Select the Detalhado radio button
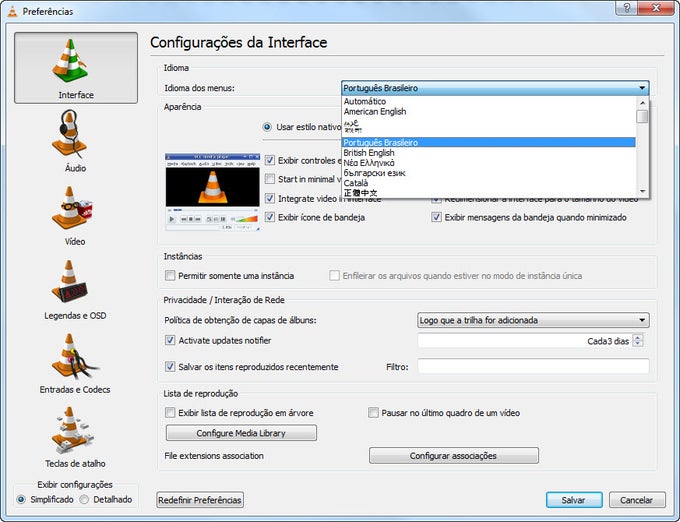Viewport: 680px width, 522px height. (84, 499)
